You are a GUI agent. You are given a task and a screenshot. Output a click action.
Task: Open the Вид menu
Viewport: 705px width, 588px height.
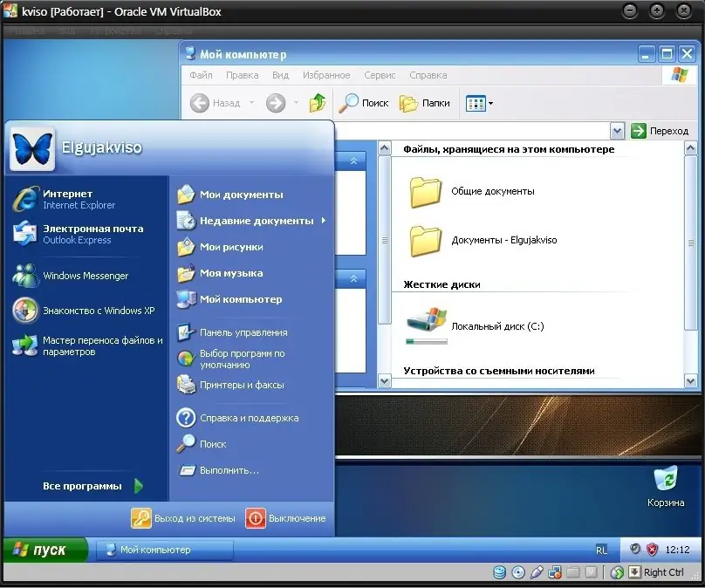click(280, 75)
